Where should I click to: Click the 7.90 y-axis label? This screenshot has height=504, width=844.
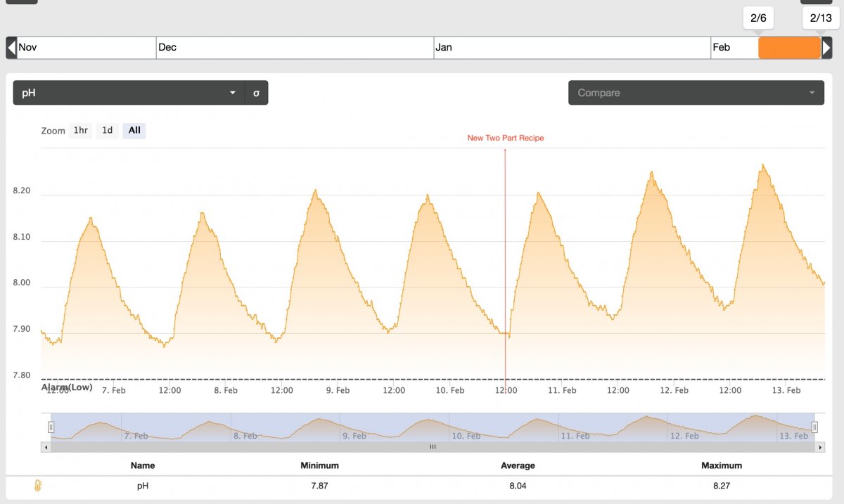(23, 329)
